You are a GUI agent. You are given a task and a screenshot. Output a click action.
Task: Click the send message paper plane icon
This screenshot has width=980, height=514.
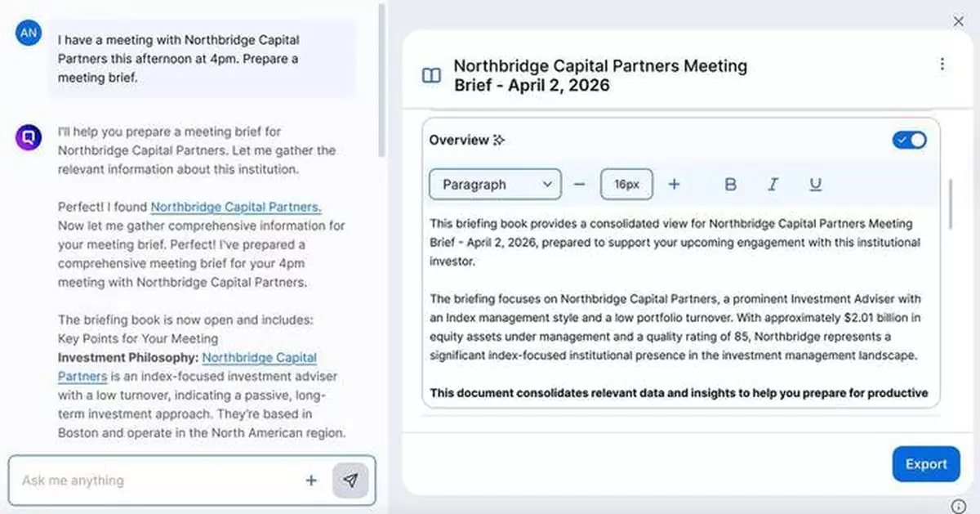click(x=350, y=480)
